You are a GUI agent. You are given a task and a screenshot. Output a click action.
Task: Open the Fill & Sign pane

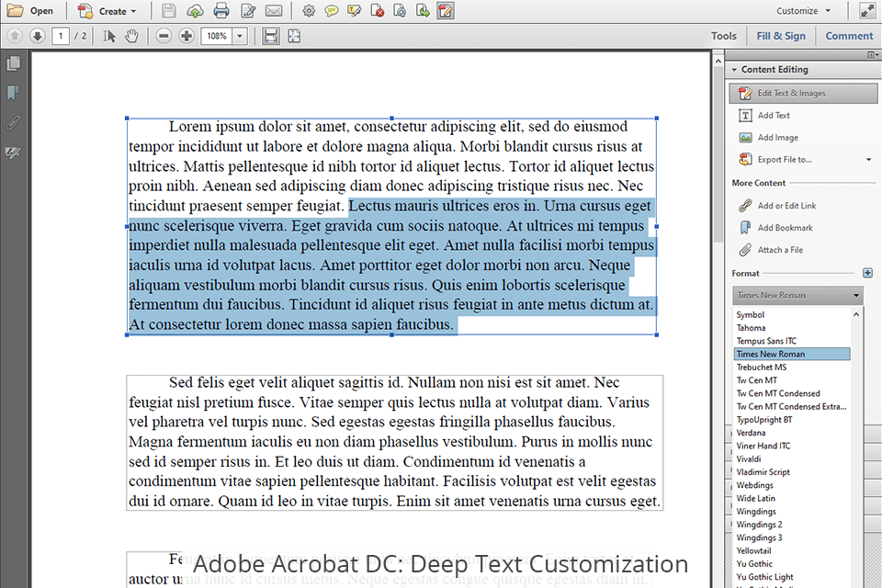(x=781, y=36)
